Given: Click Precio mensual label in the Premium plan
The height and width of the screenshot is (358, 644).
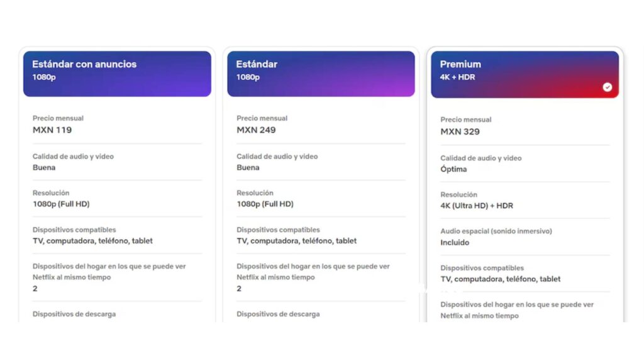Looking at the screenshot, I should point(466,120).
